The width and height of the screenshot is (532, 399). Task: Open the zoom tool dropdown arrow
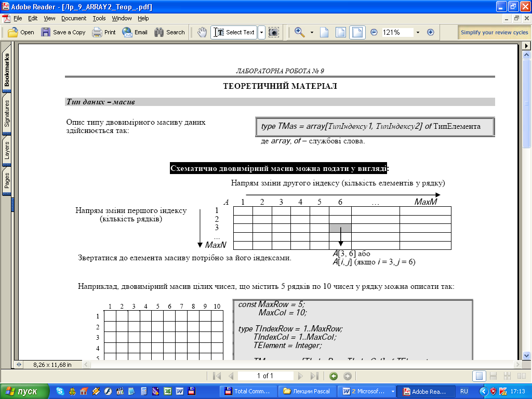pos(312,33)
